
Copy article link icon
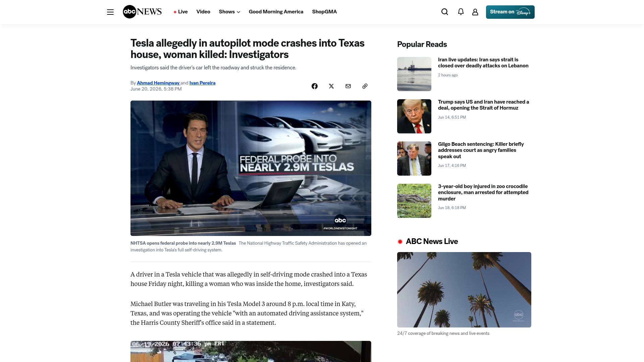click(365, 86)
